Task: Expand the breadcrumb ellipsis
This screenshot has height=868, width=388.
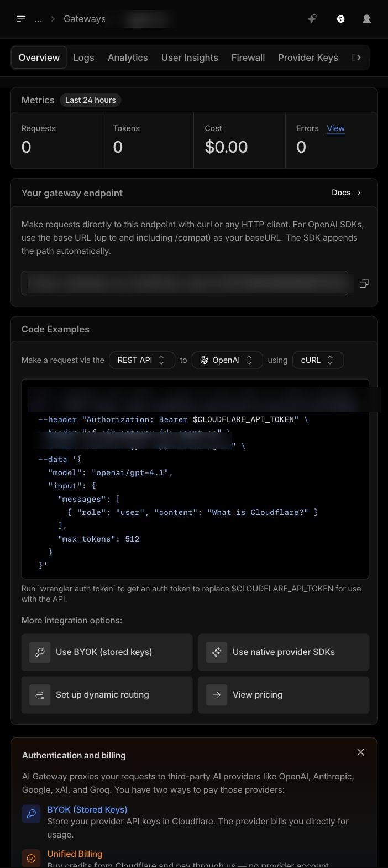Action: 38,19
